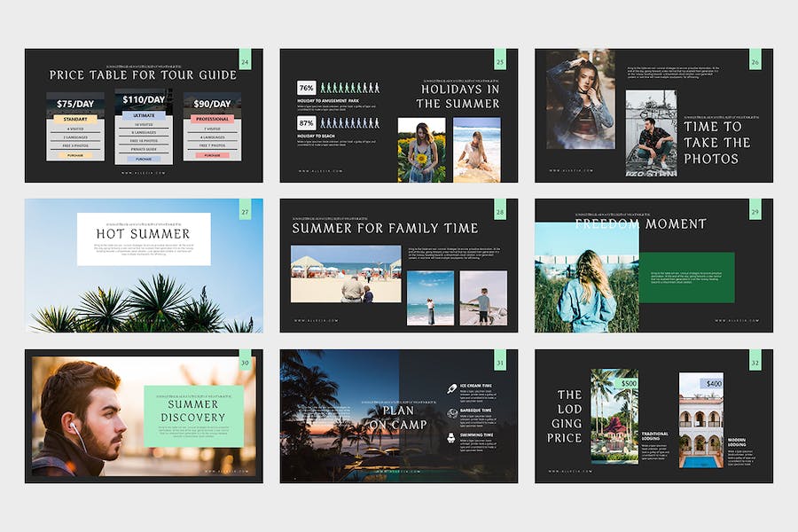This screenshot has width=798, height=532.
Task: Click the sunflower girl photo
Action: (x=421, y=150)
